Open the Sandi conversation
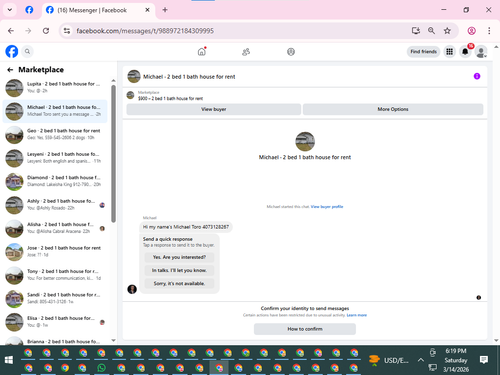The height and width of the screenshot is (375, 500). [55, 298]
